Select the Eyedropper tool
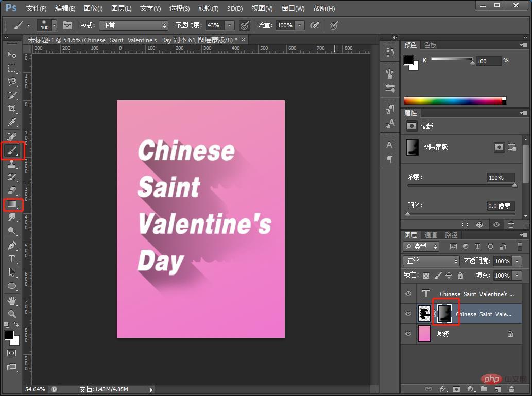Image resolution: width=532 pixels, height=396 pixels. (12, 122)
